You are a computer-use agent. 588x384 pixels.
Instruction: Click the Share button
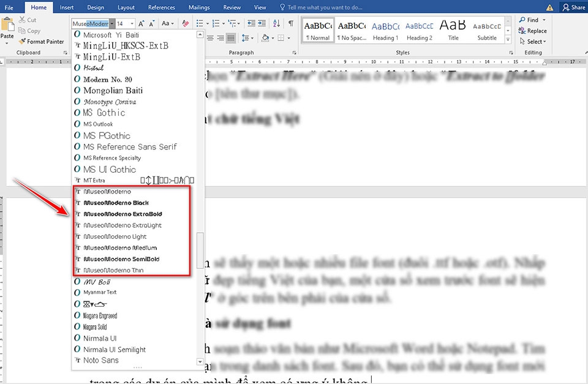pos(574,7)
